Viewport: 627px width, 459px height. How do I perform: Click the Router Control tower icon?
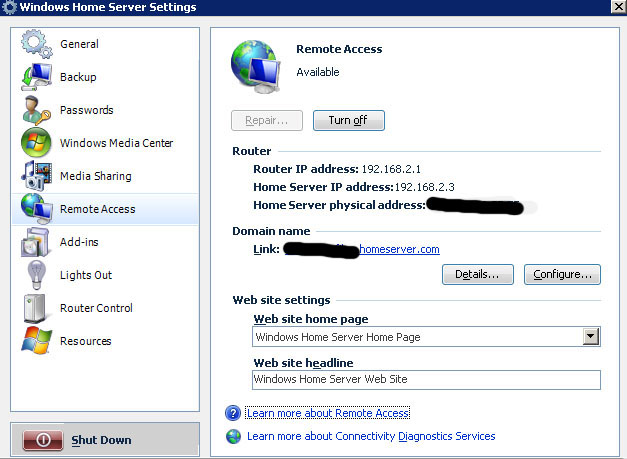click(x=35, y=308)
